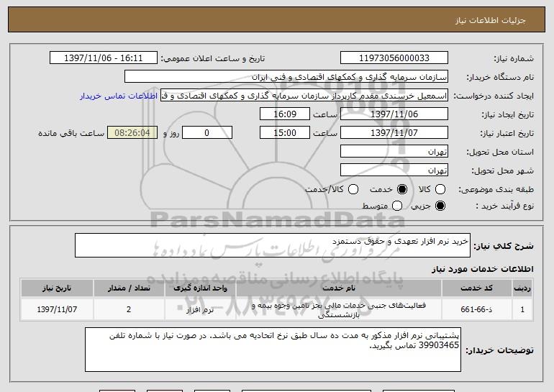This screenshot has height=392, width=554.
Task: Choose the جزیی purchase type radio
Action: (x=440, y=206)
